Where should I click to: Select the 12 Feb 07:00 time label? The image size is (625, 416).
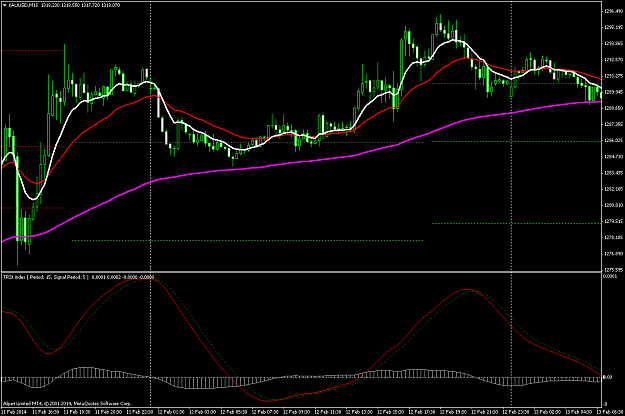point(264,412)
